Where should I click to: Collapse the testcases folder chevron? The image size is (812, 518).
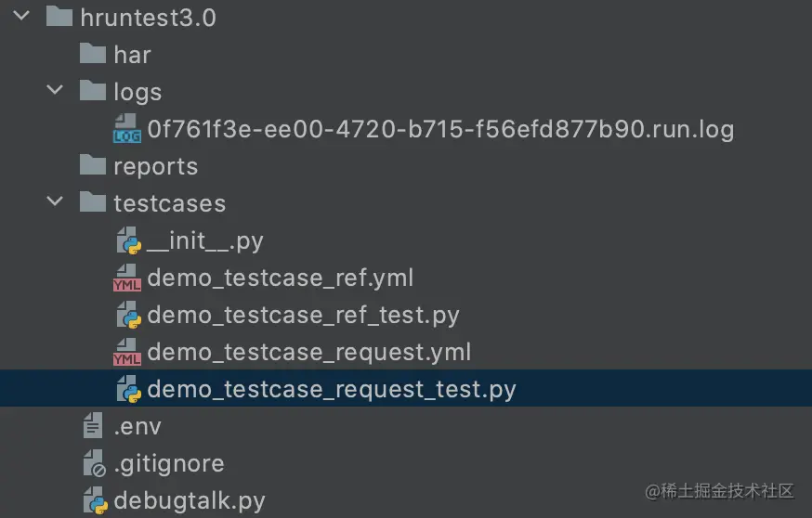pos(55,201)
